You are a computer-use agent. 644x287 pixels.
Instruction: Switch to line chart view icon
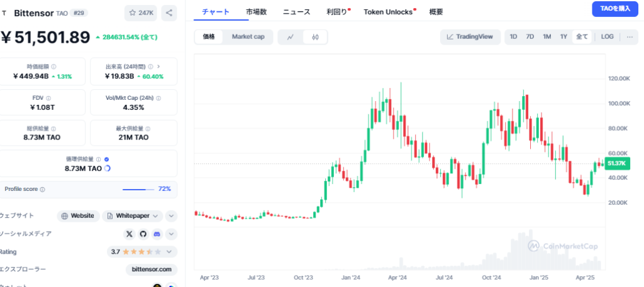pos(290,37)
